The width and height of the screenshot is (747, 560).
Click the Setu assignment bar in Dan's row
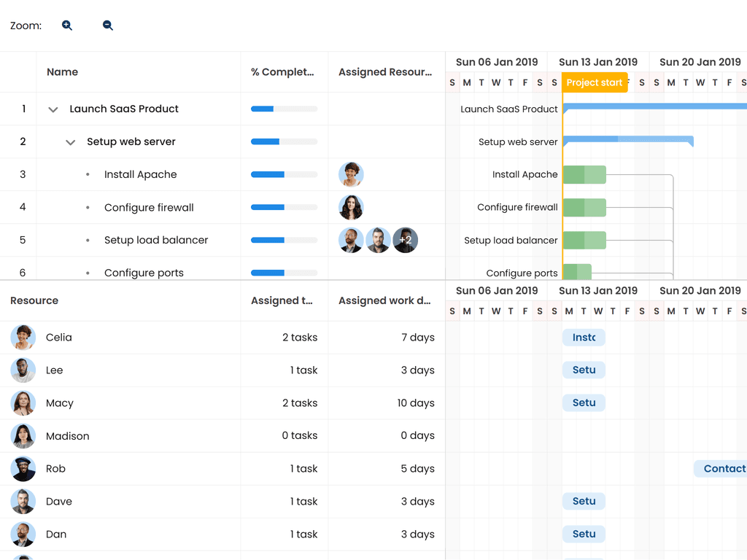[584, 534]
